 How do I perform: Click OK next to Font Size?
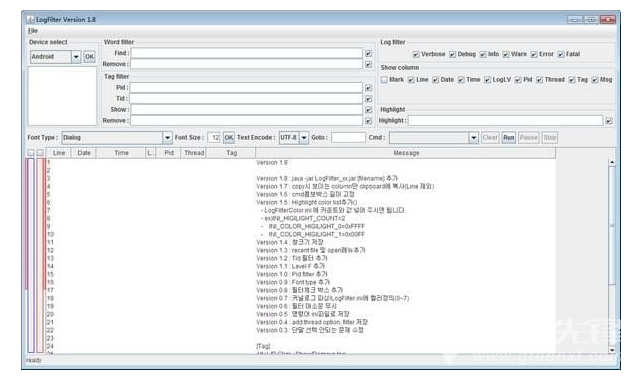pos(229,138)
